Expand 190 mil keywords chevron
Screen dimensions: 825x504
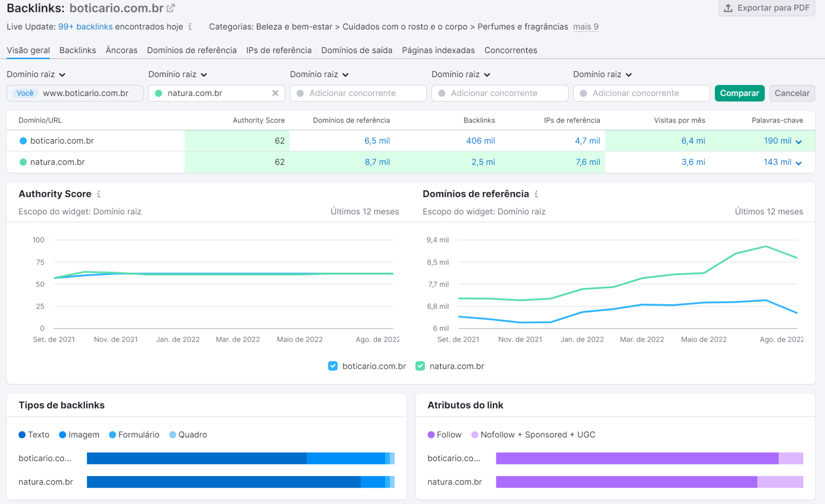click(799, 142)
